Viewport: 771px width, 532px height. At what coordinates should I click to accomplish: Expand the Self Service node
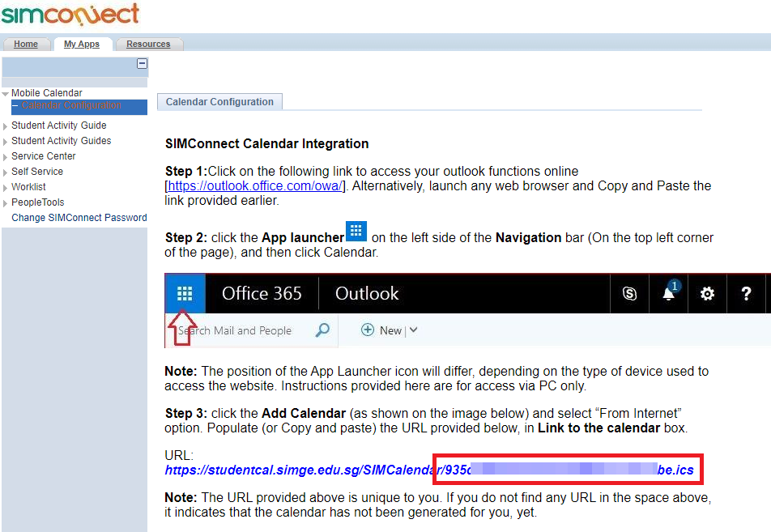[5, 172]
